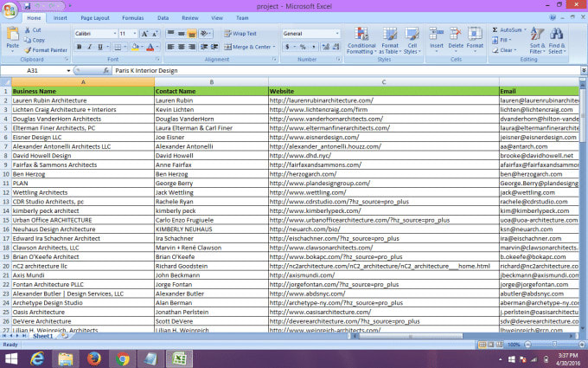588x368 pixels.
Task: Click the Format Painter icon
Action: (28, 50)
